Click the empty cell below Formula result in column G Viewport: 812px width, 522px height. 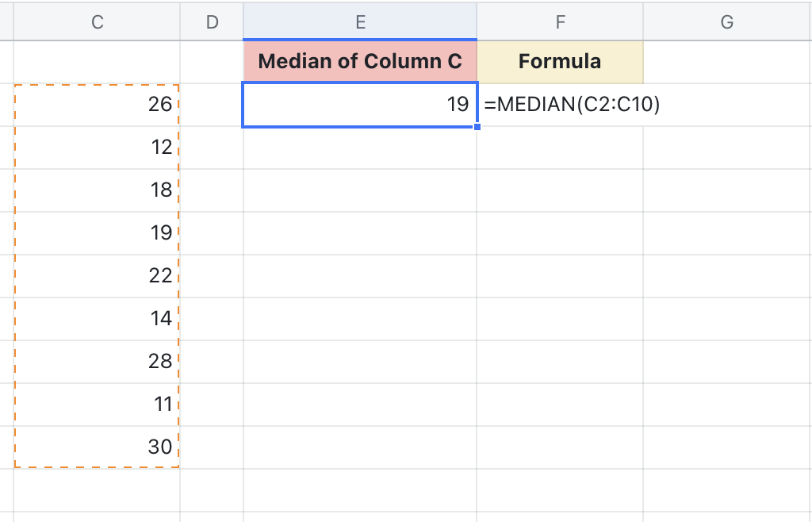click(x=726, y=147)
